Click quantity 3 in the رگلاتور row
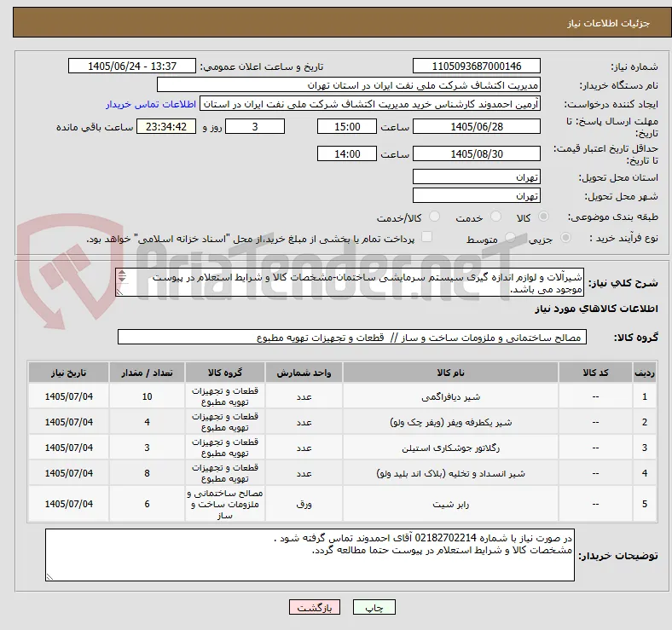 pos(147,448)
